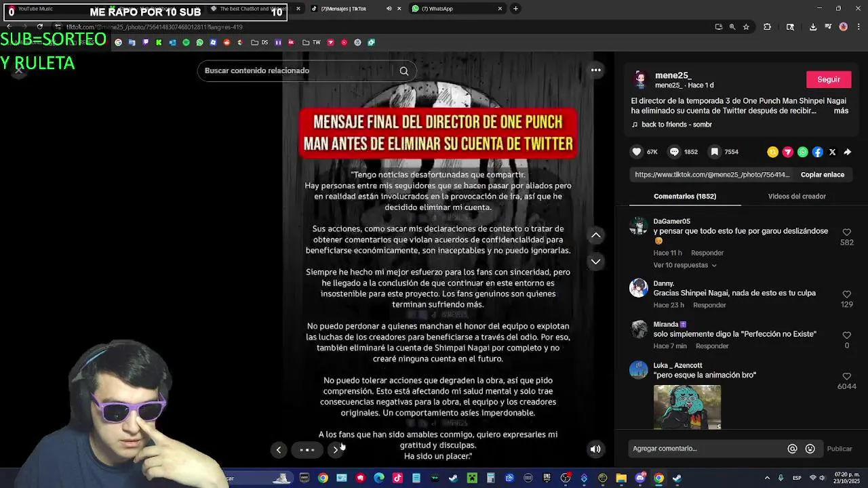Viewport: 868px width, 488px height.
Task: Save post with the bookmark icon
Action: click(714, 152)
